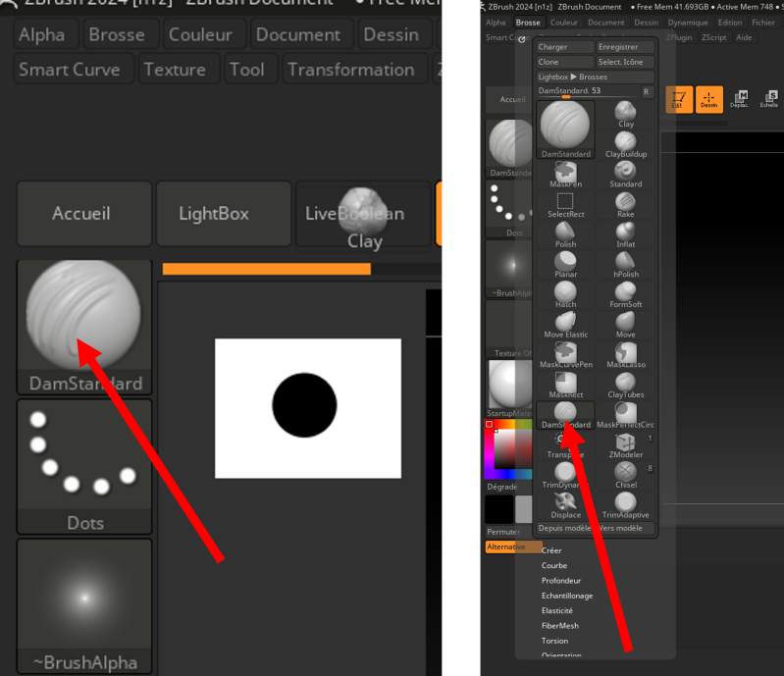This screenshot has height=676, width=784.
Task: Click the LightBox button in the enlarged view
Action: pos(224,214)
